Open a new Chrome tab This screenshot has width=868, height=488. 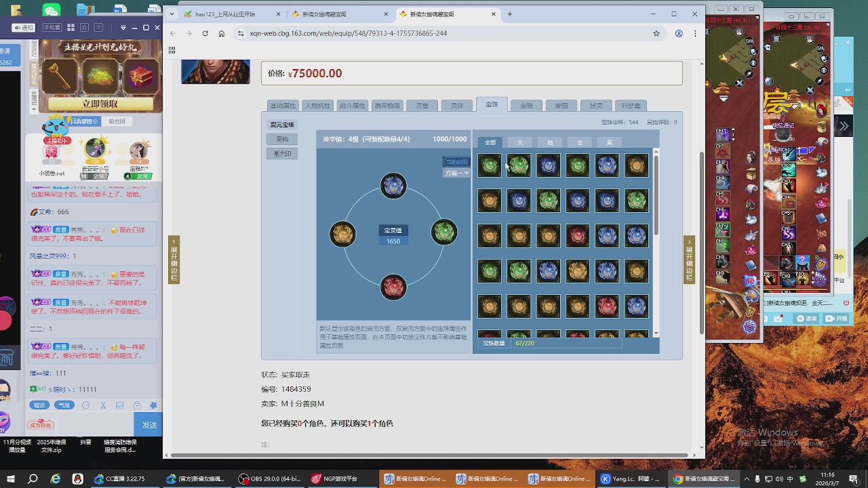pyautogui.click(x=510, y=14)
